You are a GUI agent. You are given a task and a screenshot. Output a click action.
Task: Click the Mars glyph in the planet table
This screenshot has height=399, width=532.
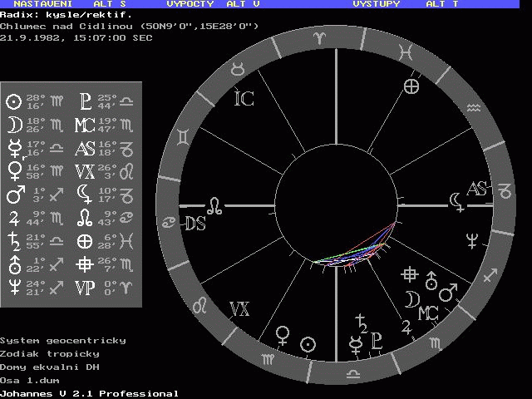coord(13,195)
